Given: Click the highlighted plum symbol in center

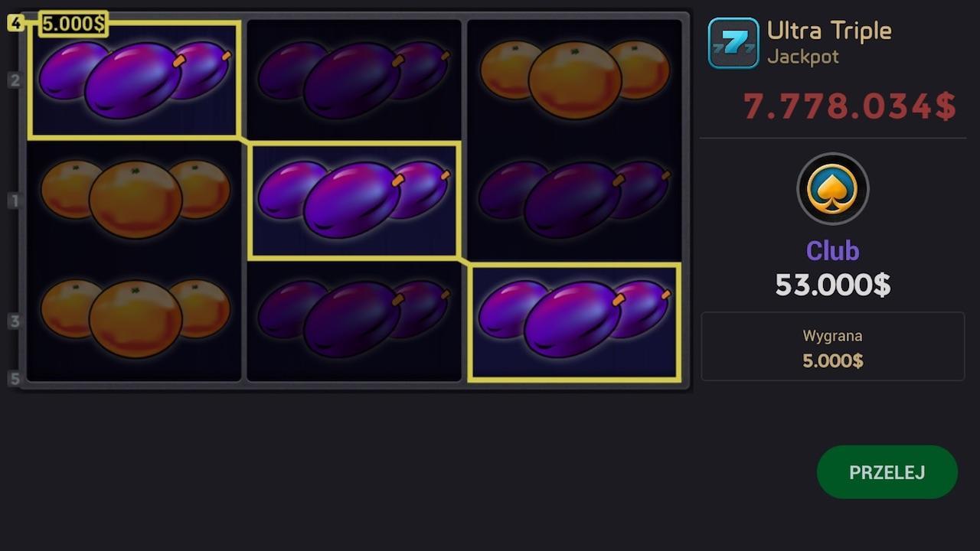Looking at the screenshot, I should [354, 200].
